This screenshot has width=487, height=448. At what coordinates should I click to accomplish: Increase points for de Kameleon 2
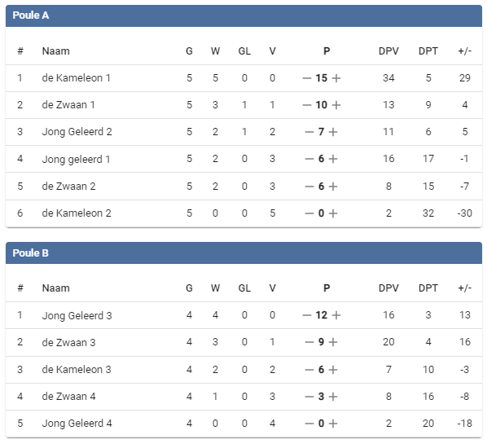click(333, 213)
